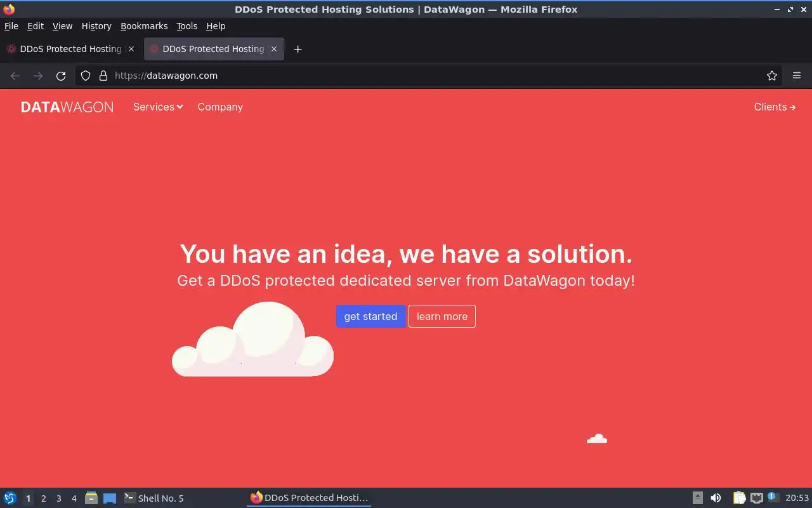Go to the Company page
812x508 pixels.
[220, 107]
